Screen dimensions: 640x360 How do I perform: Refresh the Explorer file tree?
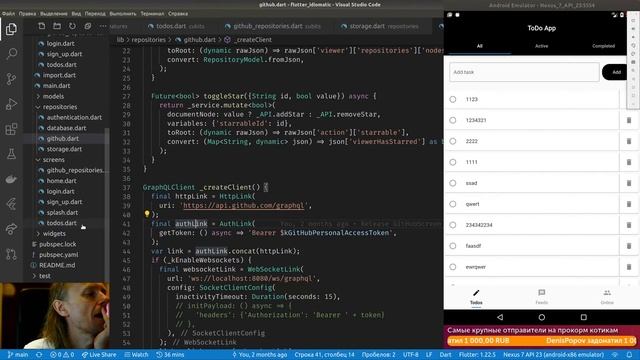[x=72, y=26]
